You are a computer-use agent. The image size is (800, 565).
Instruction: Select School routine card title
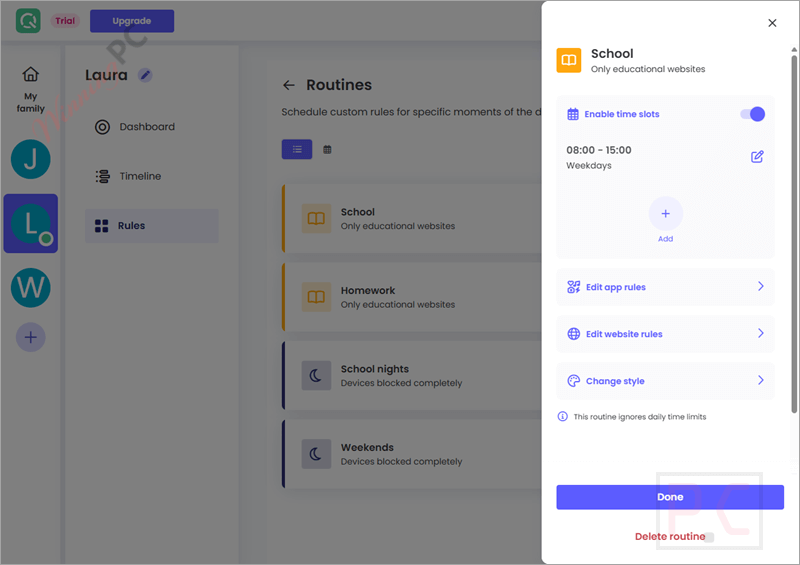click(358, 212)
